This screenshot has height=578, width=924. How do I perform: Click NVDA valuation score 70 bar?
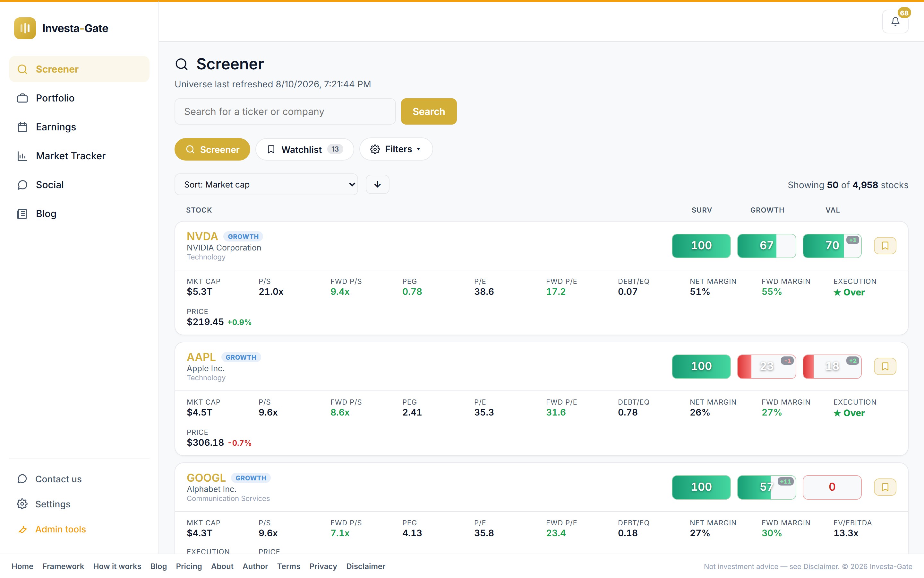(832, 245)
